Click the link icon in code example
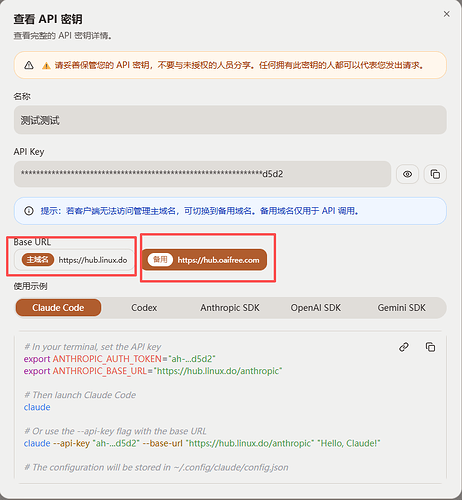Viewport: 462px width, 500px height. point(404,347)
